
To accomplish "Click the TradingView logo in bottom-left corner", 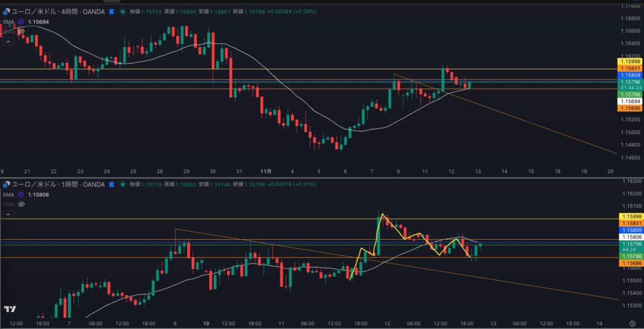I will click(x=9, y=309).
